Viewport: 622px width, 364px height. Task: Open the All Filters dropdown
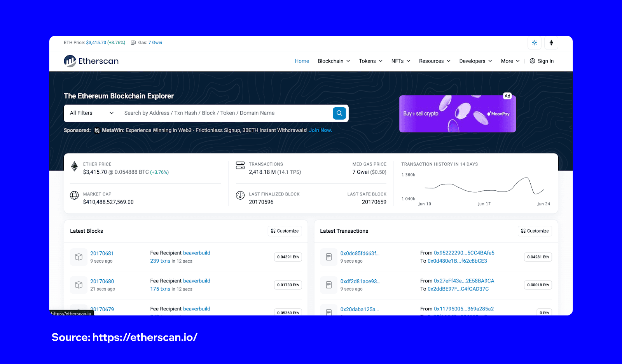pos(92,113)
